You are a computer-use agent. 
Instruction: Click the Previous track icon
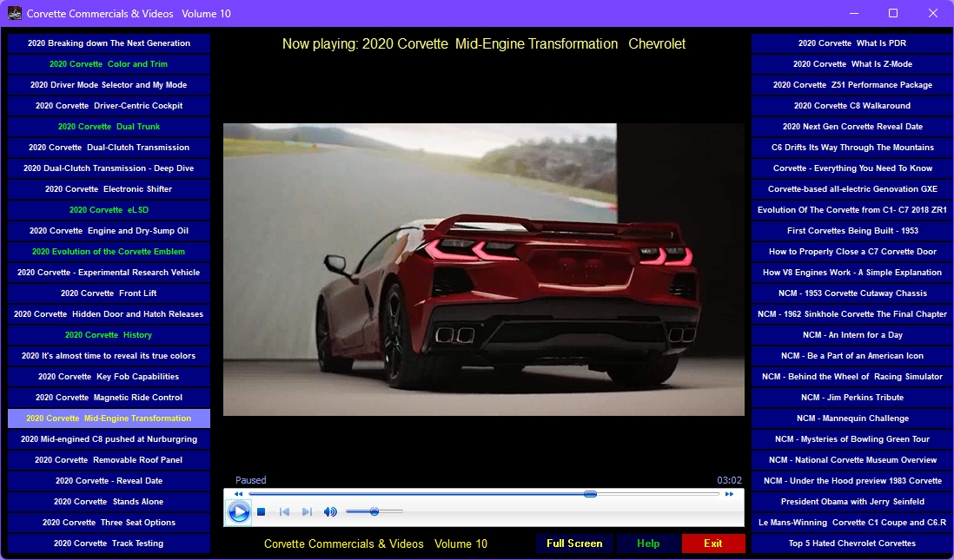click(x=284, y=512)
